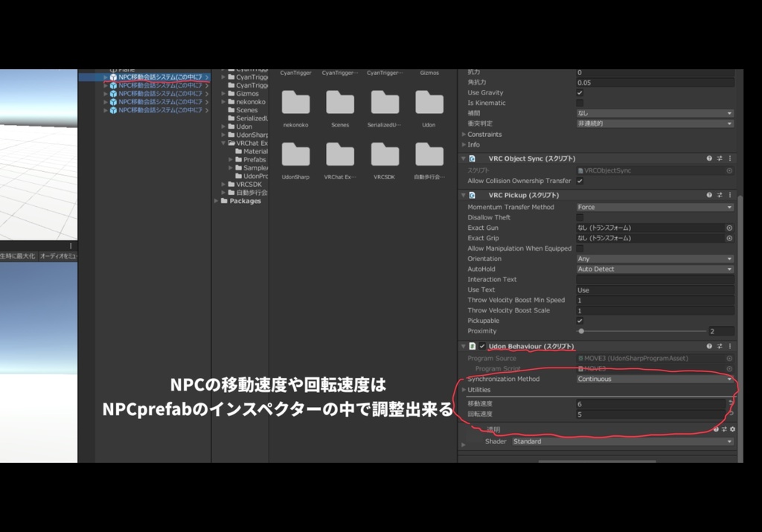Click the gear icon on the 透明 material
This screenshot has height=532, width=762.
point(733,429)
